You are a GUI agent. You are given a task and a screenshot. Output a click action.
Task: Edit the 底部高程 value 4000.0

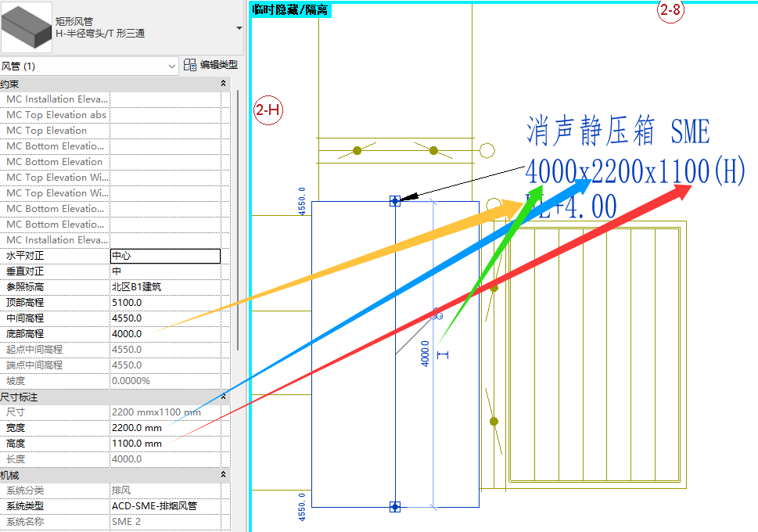tap(165, 334)
